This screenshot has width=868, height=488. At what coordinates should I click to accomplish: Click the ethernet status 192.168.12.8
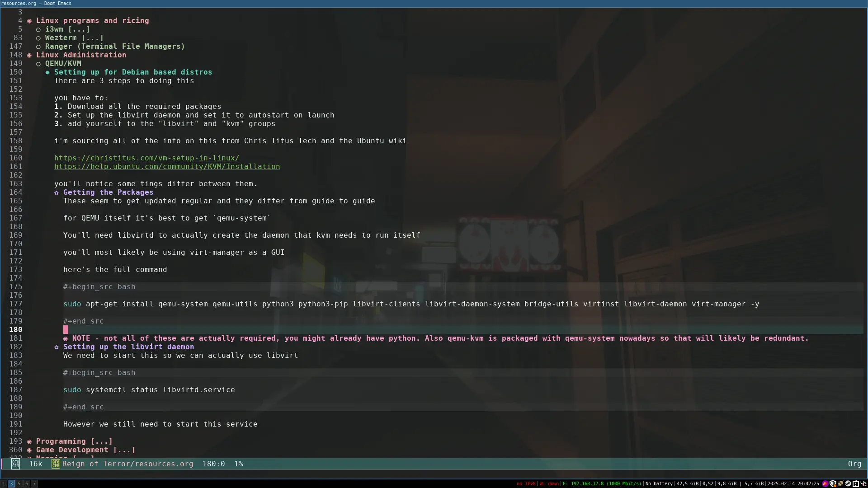click(602, 483)
